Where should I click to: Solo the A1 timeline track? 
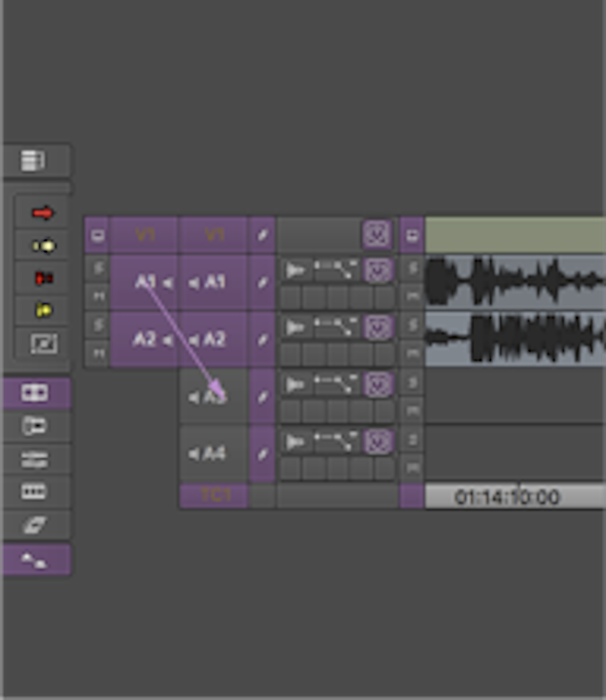[x=413, y=267]
